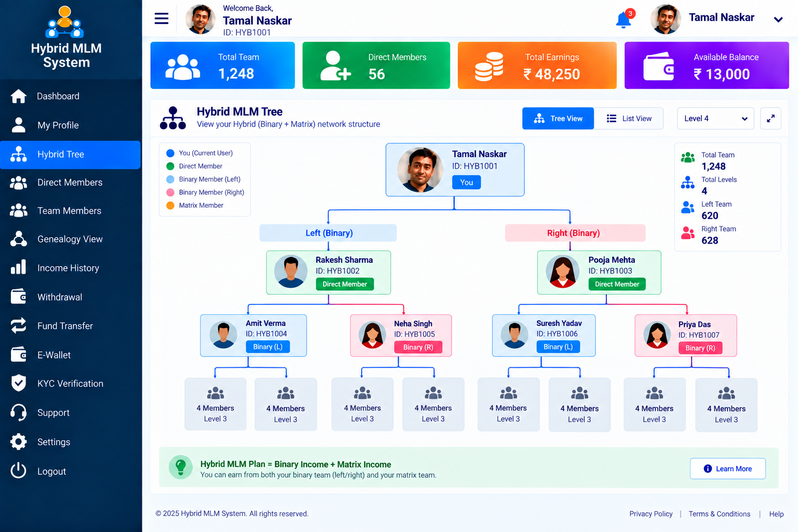Expand the Tamal Naskar account chevron
Screen dimensions: 798x532
coord(778,20)
